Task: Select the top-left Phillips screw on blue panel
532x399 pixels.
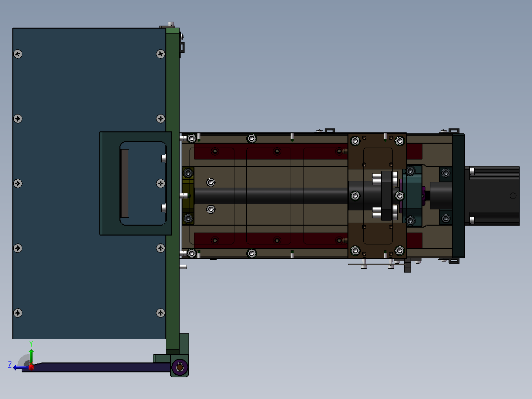Action: tap(18, 54)
